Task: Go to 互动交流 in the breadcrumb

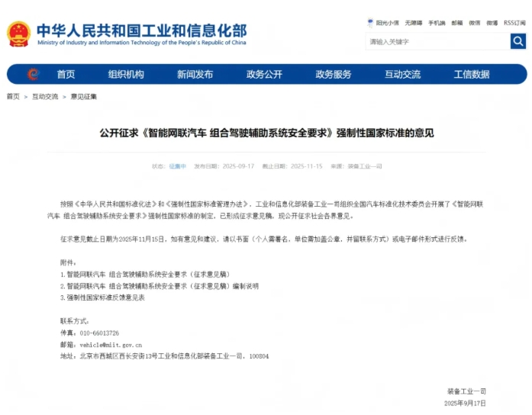Action: pos(45,97)
